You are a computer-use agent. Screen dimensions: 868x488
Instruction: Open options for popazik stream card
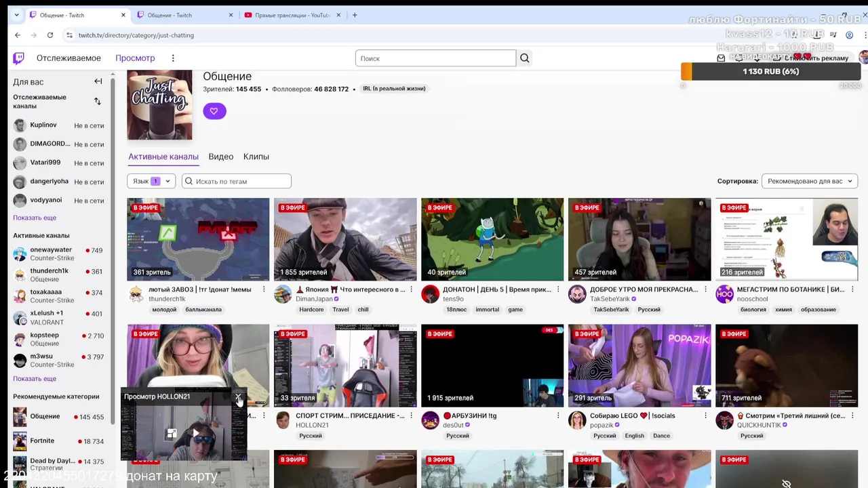tap(705, 415)
